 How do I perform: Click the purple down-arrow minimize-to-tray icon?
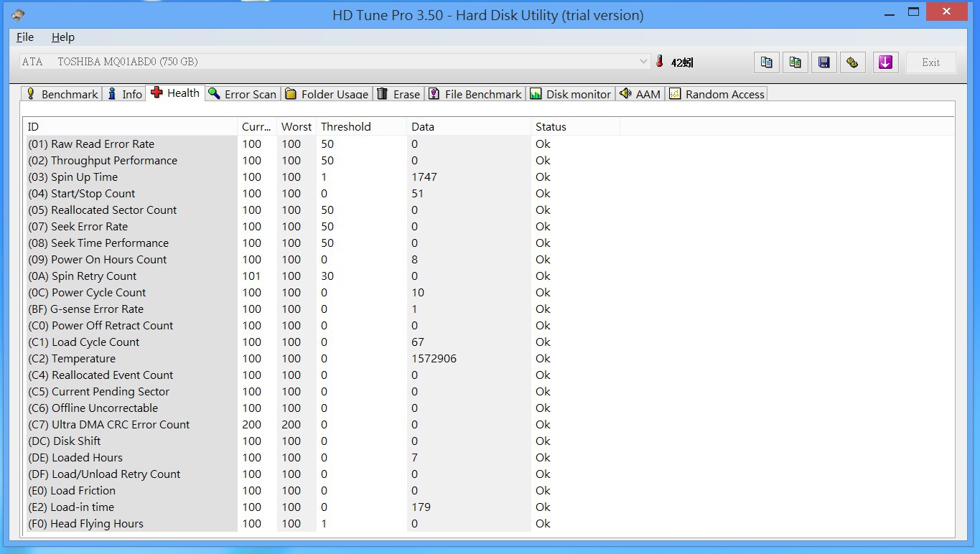(885, 62)
